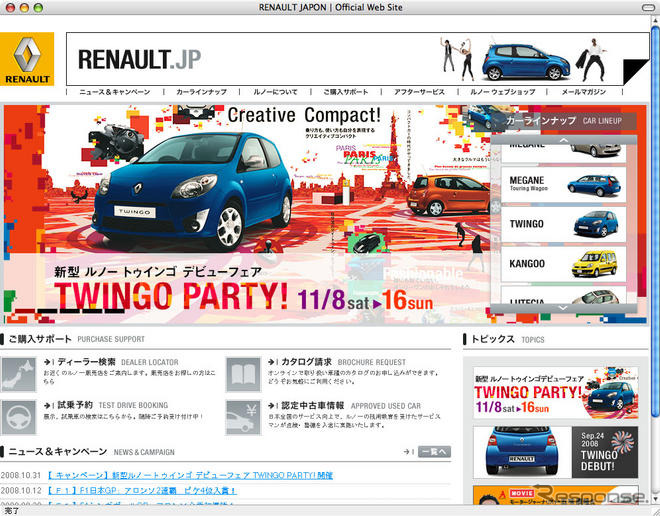Click the arrow icon beside ディーラー検索
The image size is (660, 516).
(48, 362)
